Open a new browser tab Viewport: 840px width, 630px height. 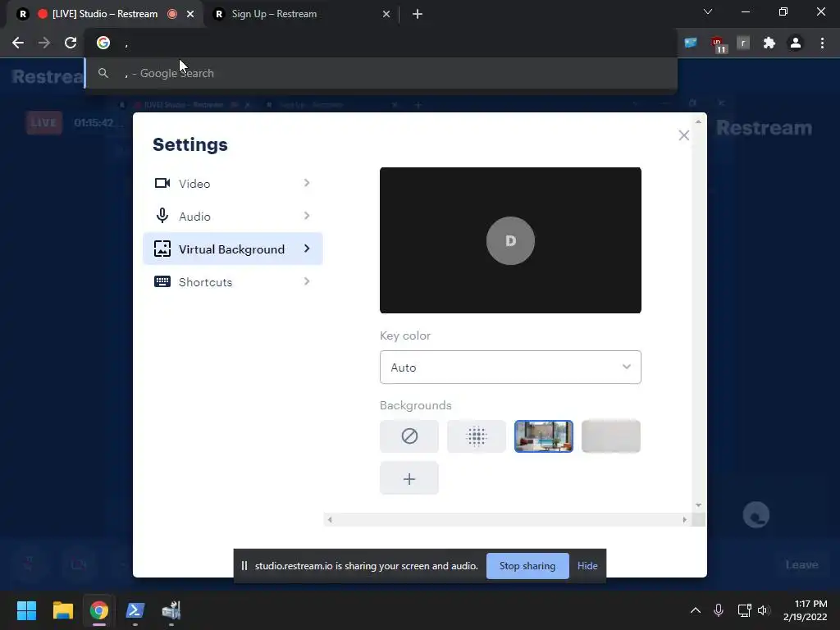pos(418,14)
